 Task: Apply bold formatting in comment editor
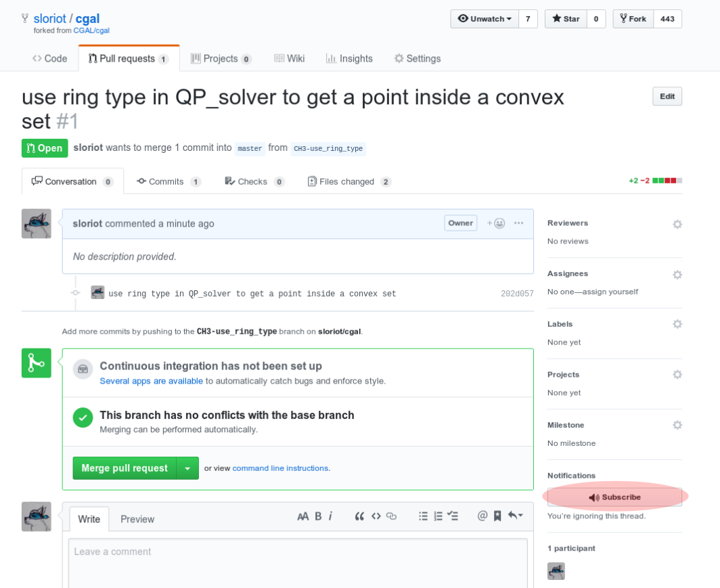[x=318, y=516]
